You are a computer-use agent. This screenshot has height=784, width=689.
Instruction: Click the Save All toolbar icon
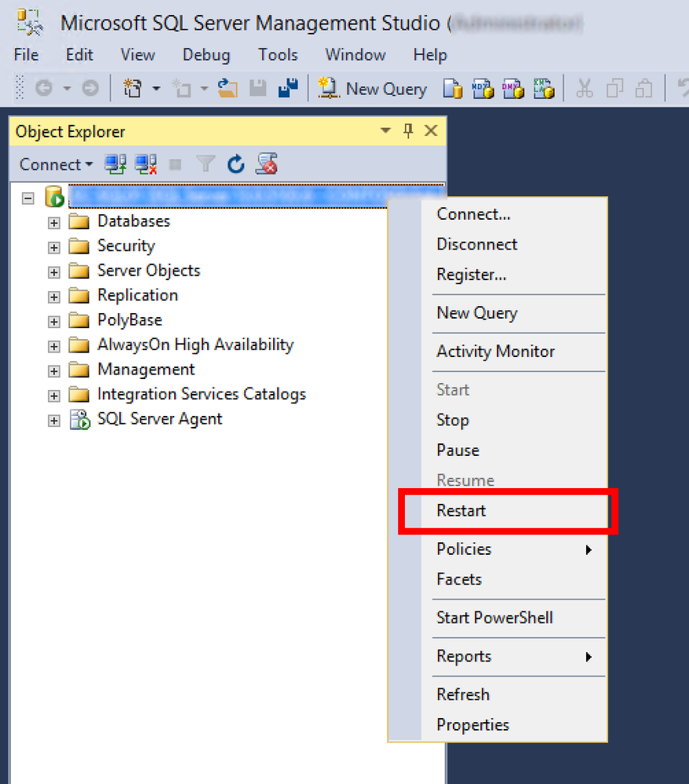pyautogui.click(x=289, y=89)
